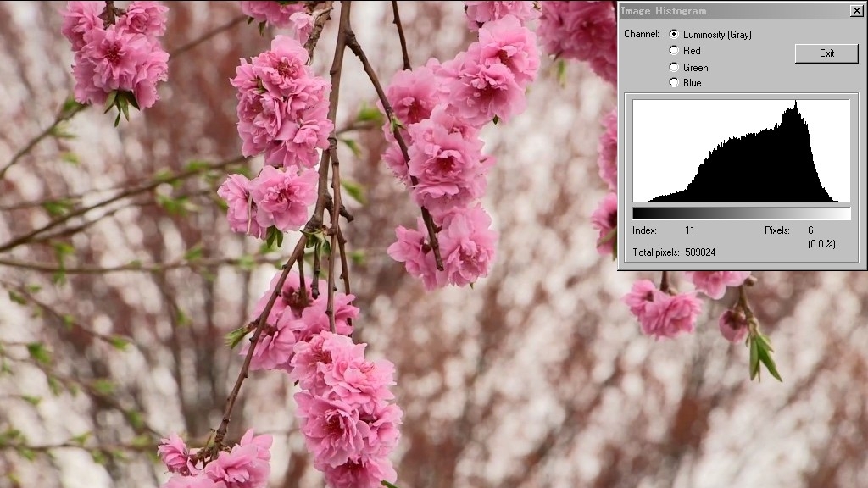868x488 pixels.
Task: Click the Total pixels value 589824
Action: coord(700,252)
